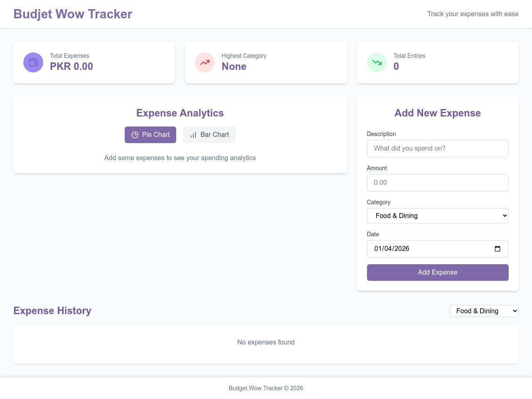532x399 pixels.
Task: Open the Expense History category filter
Action: (x=483, y=311)
